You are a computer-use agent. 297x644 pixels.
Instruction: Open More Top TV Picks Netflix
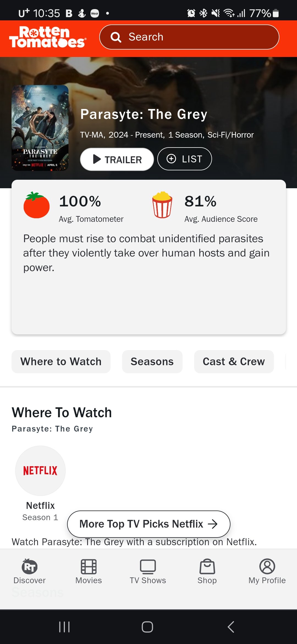[x=148, y=524]
